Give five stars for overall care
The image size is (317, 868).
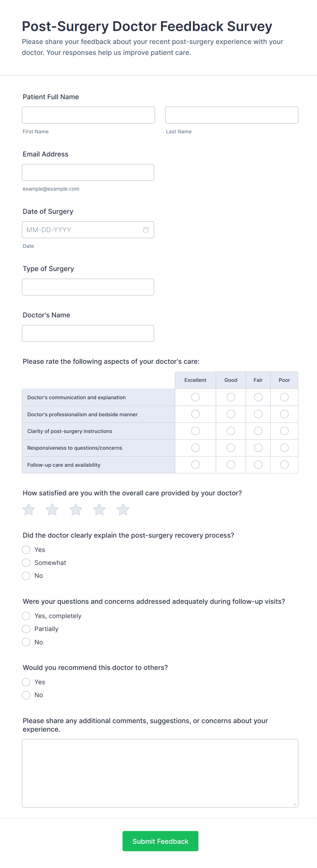coord(123,510)
